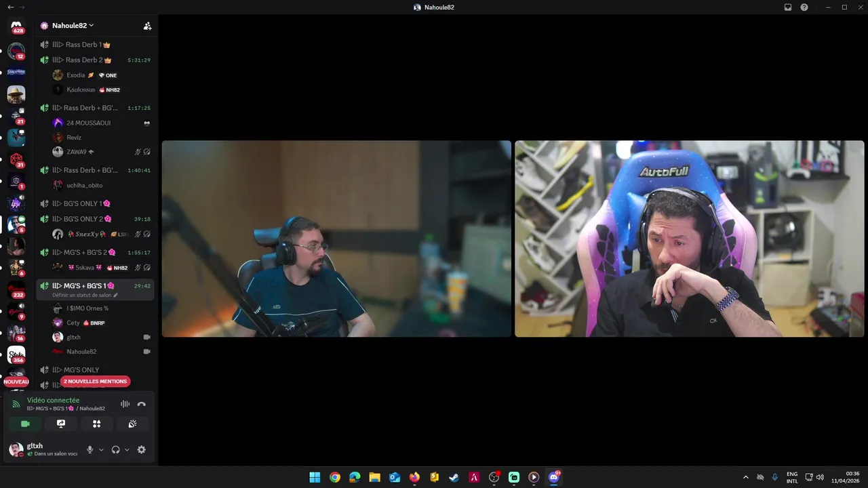
Task: Join the MG'S + BG'S 2 voice channel
Action: click(95, 252)
